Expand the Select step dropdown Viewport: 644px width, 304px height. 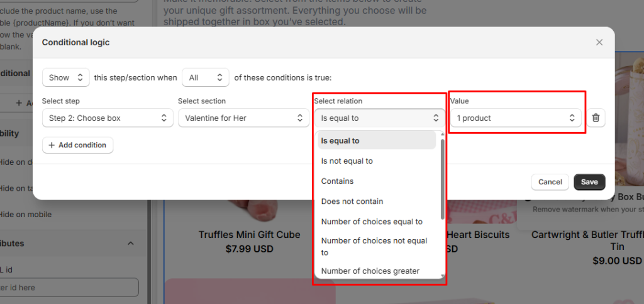pos(108,118)
